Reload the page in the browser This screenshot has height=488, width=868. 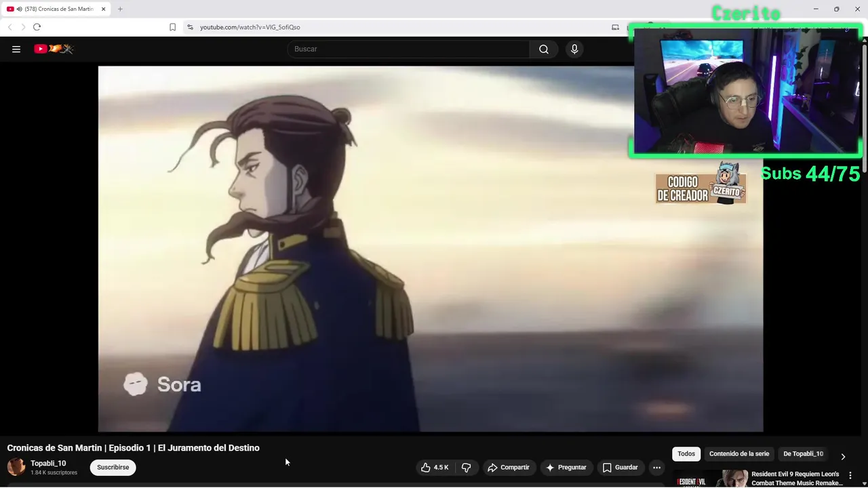coord(37,27)
